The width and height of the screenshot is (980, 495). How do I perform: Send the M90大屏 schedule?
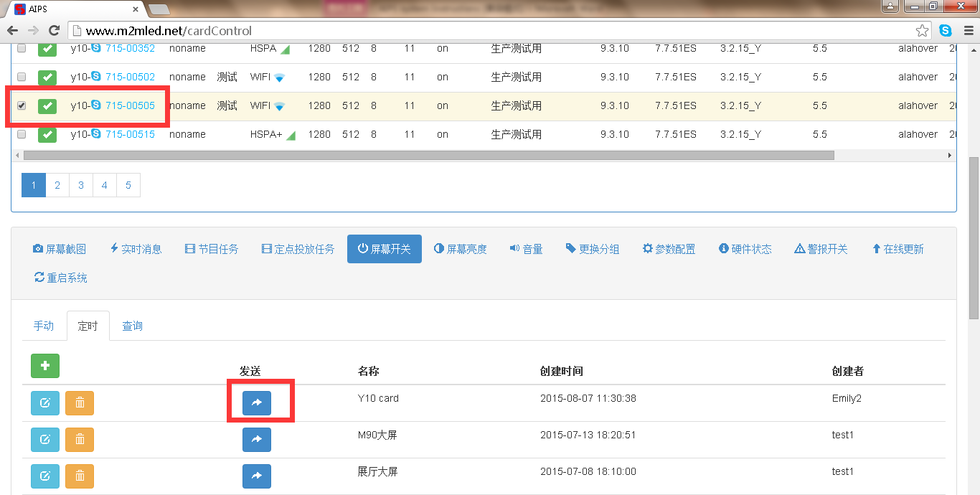tap(257, 440)
